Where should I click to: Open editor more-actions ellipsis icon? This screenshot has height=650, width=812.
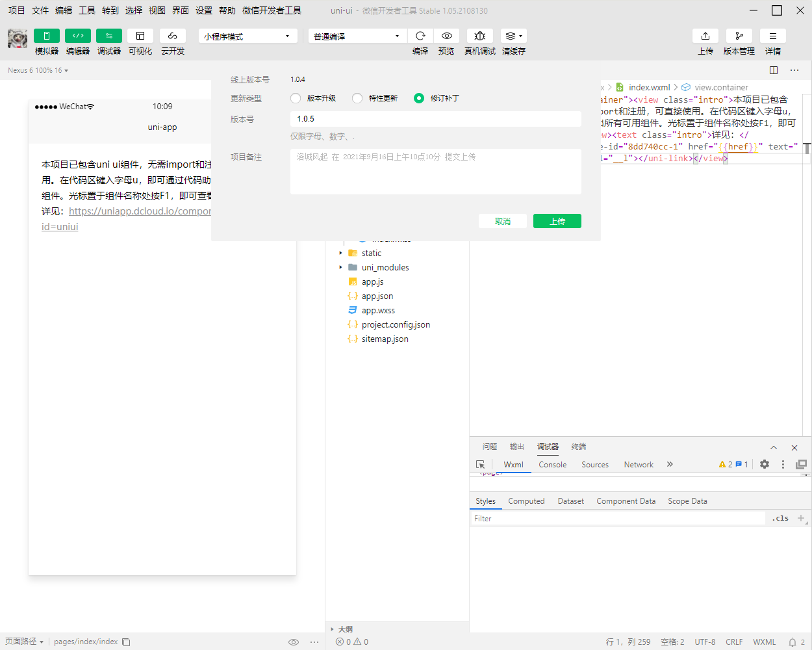[794, 70]
